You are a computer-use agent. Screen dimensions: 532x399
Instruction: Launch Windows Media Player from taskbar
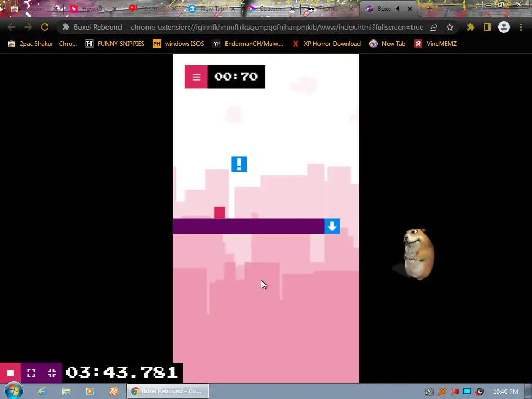tap(89, 391)
